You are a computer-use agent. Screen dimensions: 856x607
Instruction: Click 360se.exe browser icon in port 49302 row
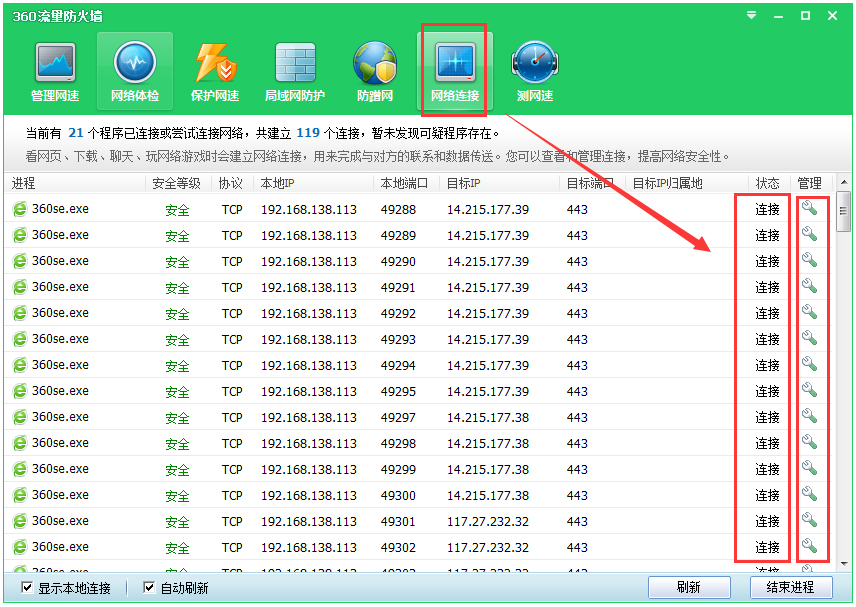pyautogui.click(x=20, y=547)
